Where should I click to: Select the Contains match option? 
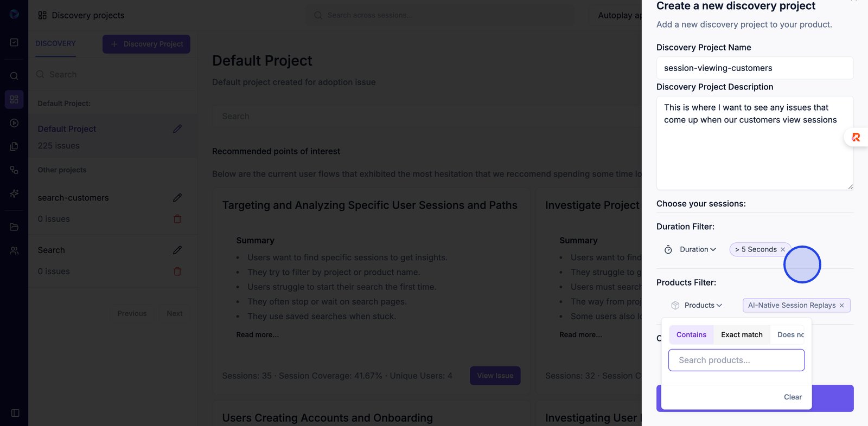(691, 335)
